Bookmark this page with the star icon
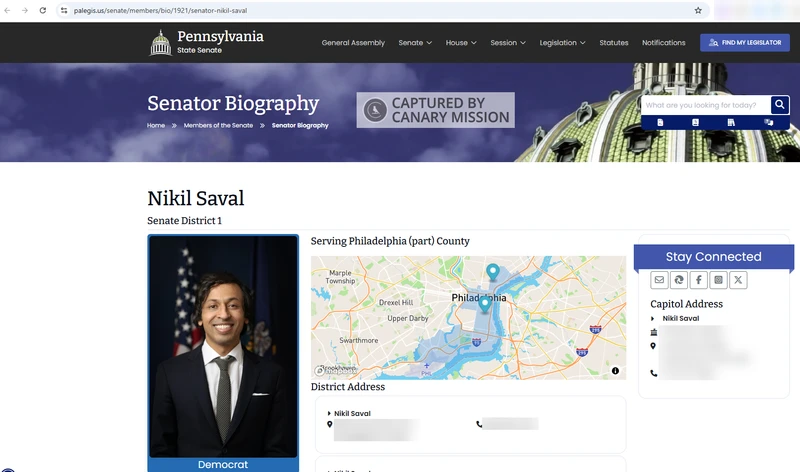The image size is (800, 472). tap(698, 10)
